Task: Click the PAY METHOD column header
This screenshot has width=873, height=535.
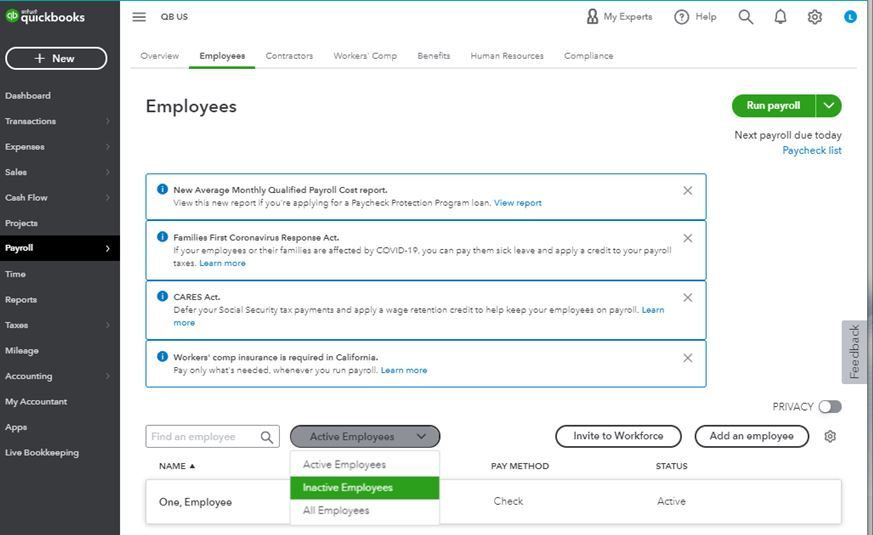Action: [519, 466]
